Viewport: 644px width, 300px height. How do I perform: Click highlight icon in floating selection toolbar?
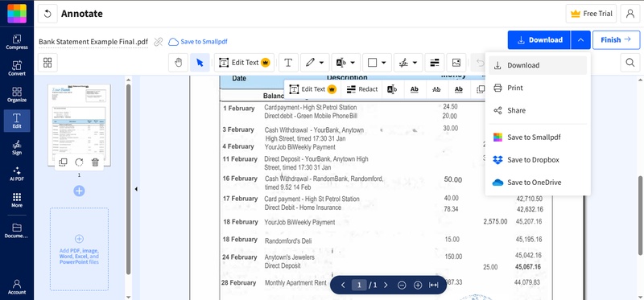(x=392, y=89)
